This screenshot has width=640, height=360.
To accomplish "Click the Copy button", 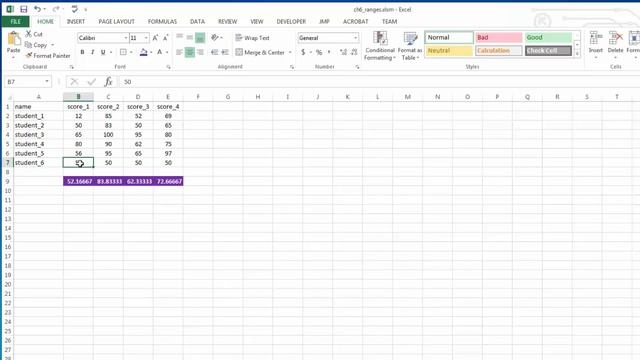I will tap(36, 45).
